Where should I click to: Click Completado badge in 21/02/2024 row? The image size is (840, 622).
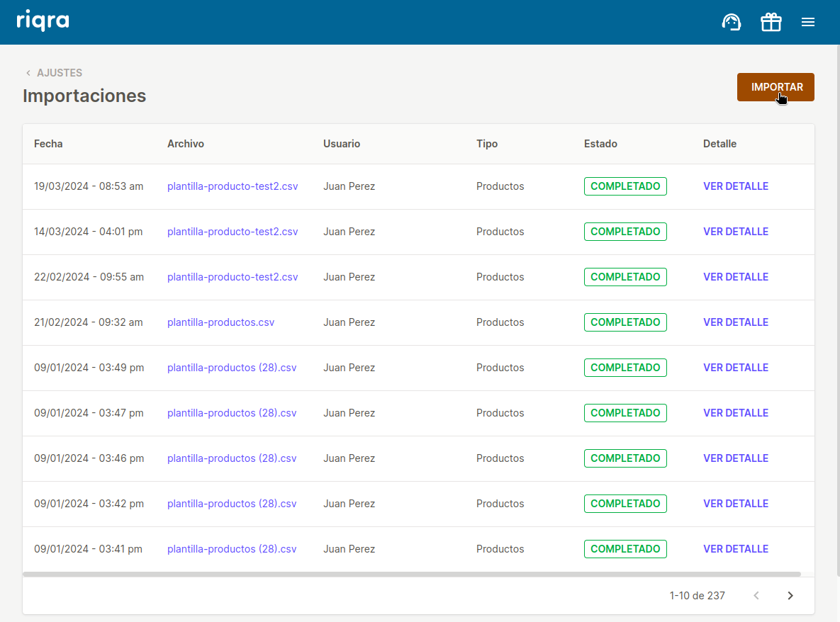click(x=625, y=322)
